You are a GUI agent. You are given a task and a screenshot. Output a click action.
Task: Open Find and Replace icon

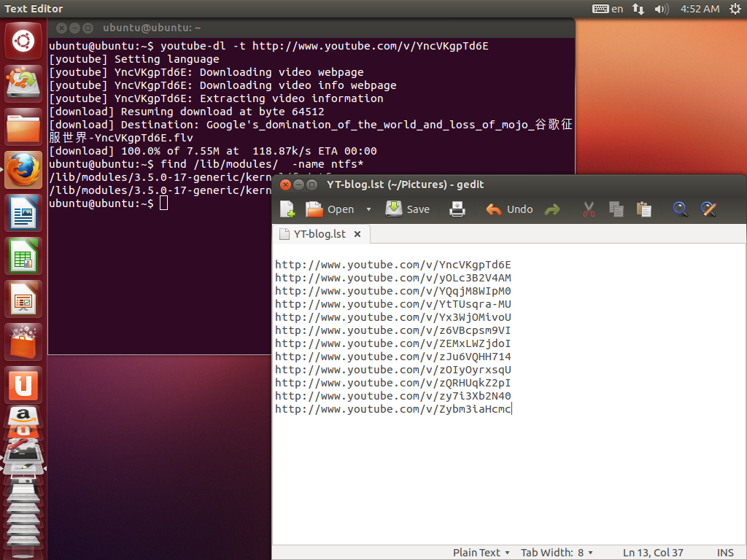pyautogui.click(x=708, y=209)
